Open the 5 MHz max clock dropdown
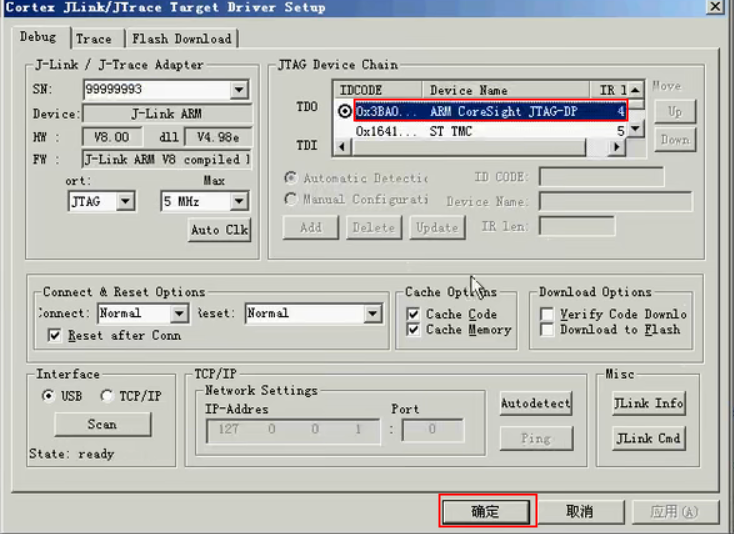Viewport: 734px width, 534px height. click(239, 202)
